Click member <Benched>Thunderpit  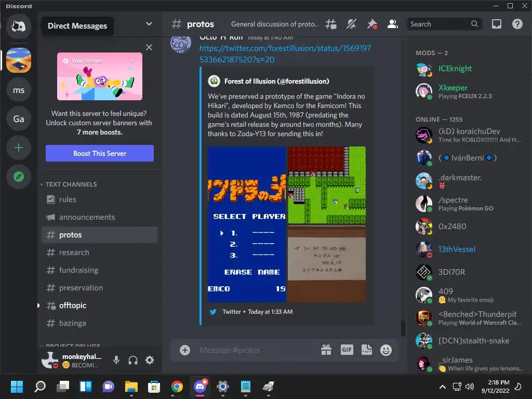pos(469,318)
